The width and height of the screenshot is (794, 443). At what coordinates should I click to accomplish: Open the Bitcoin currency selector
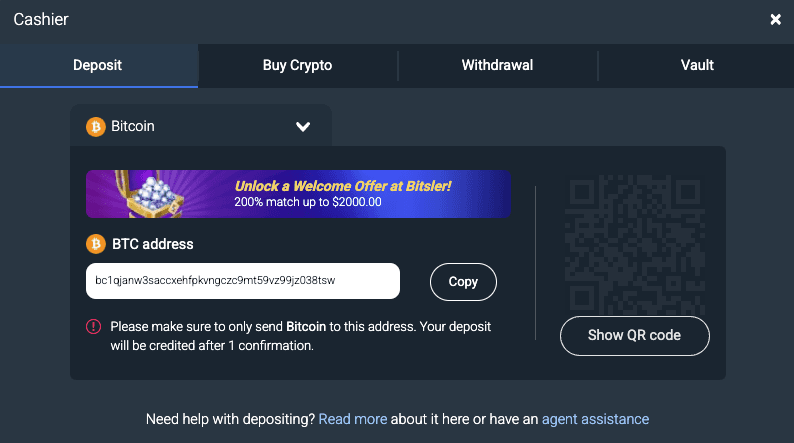(x=201, y=126)
